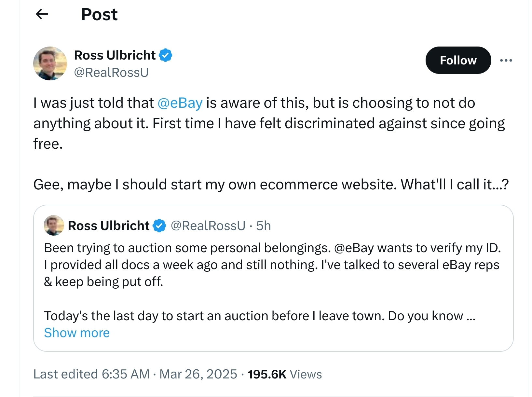Viewport: 532px width, 397px height.
Task: Click the quoted post author name Ross Ulbricht
Action: click(108, 226)
